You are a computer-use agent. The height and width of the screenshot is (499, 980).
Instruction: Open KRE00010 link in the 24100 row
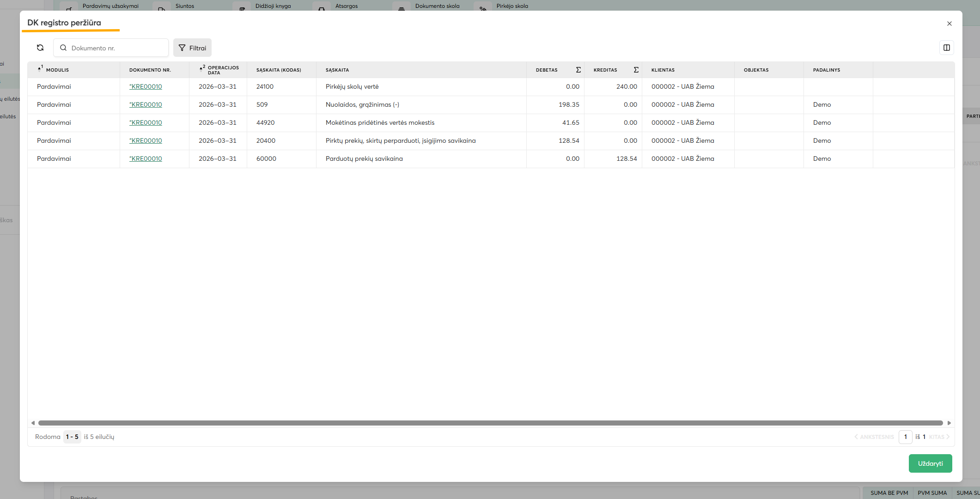click(146, 86)
